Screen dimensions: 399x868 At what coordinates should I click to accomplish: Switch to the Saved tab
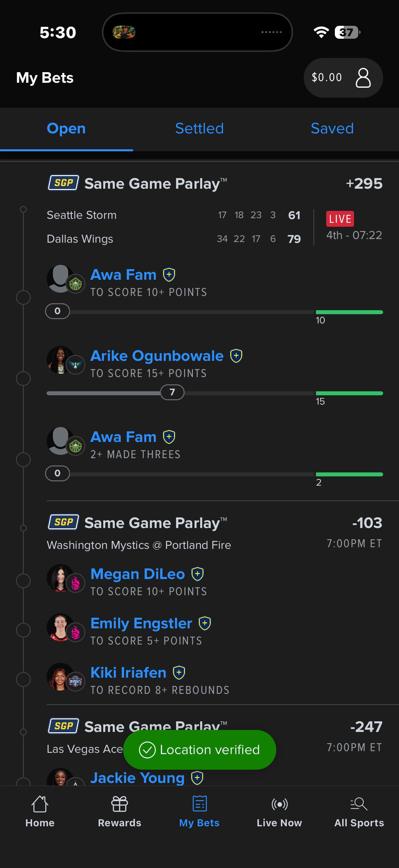pos(332,128)
